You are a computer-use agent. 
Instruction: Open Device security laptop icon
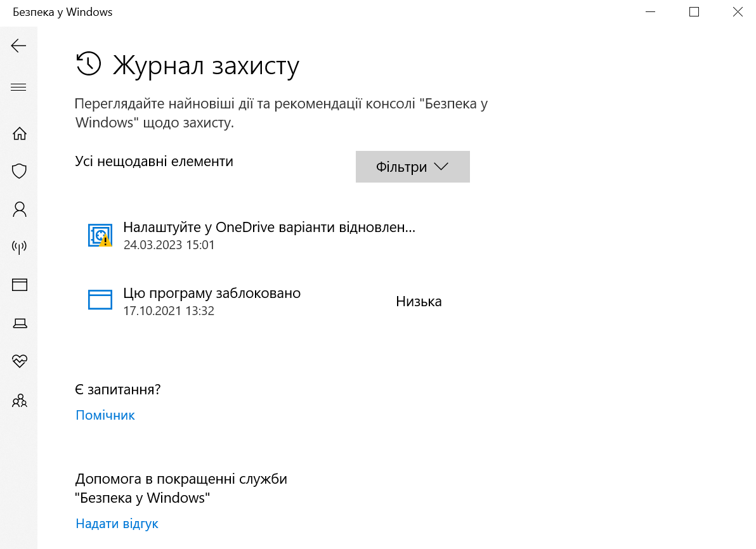tap(20, 323)
